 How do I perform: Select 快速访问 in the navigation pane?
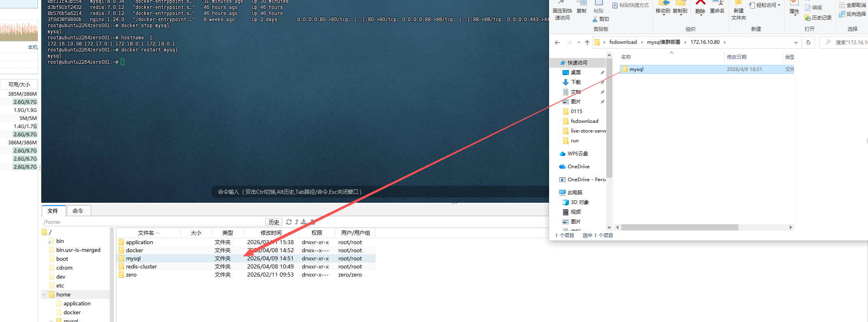[577, 63]
